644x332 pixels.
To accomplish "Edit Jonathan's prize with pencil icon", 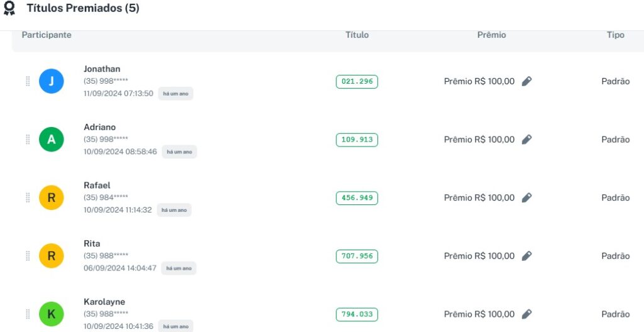I will [x=527, y=81].
